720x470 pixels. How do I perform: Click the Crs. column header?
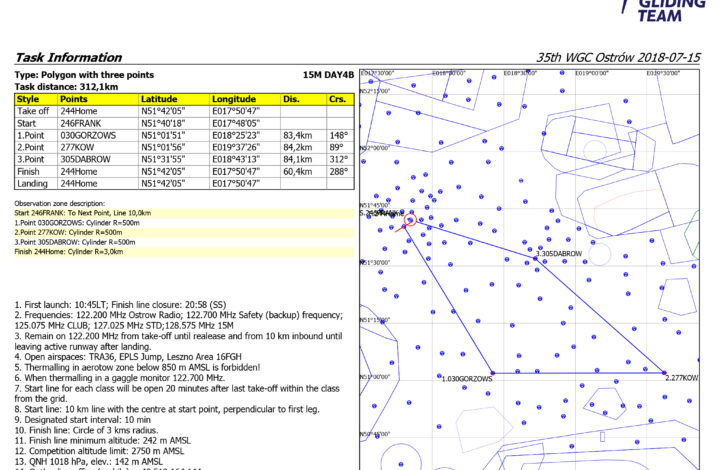pyautogui.click(x=336, y=100)
